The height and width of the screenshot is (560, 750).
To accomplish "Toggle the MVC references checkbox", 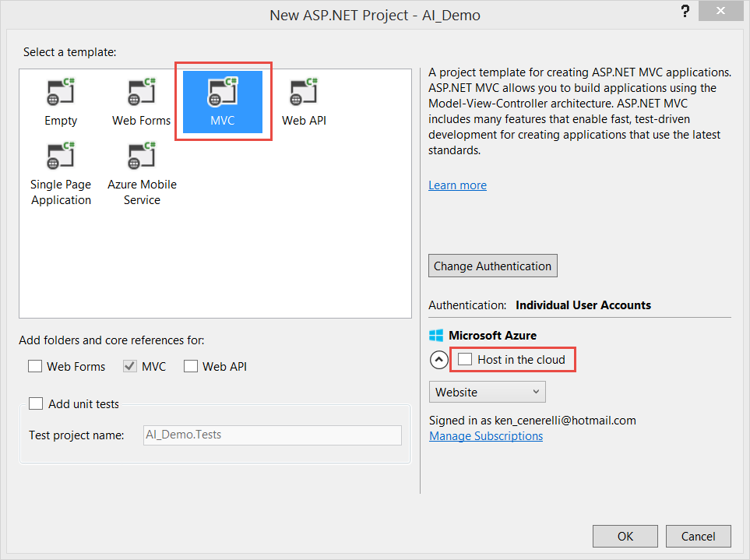I will (x=130, y=366).
